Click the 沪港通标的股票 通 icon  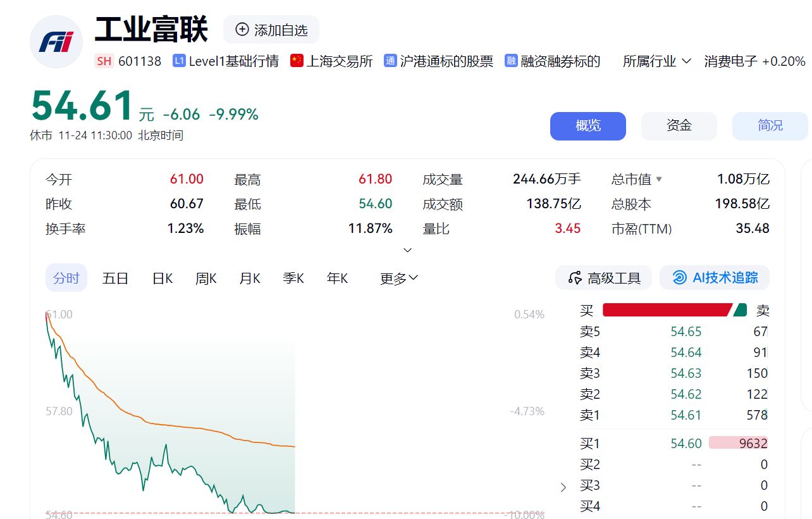[390, 61]
